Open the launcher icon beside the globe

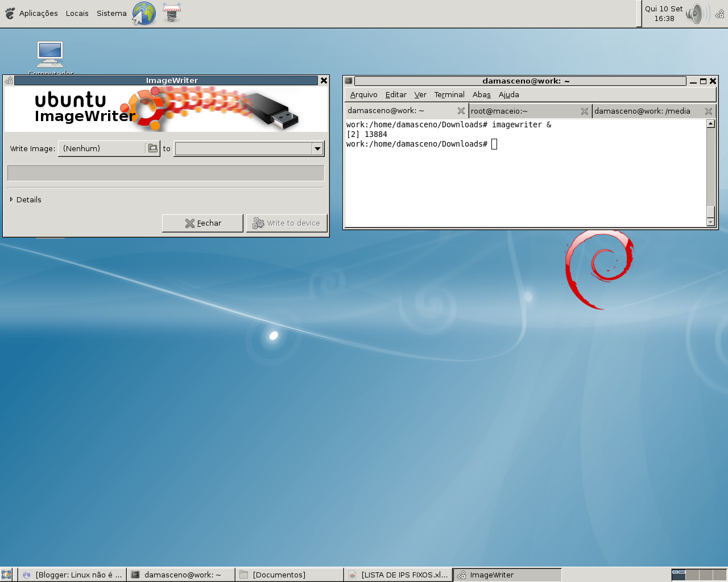pos(171,13)
